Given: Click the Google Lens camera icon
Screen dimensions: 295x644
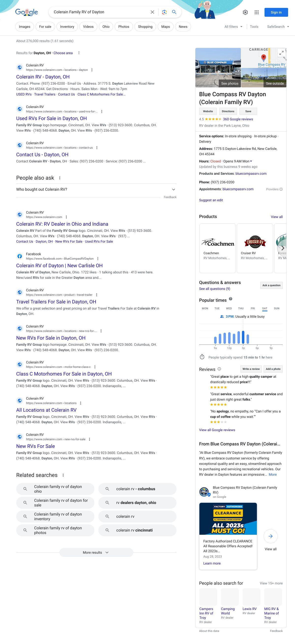Looking at the screenshot, I should pyautogui.click(x=164, y=12).
